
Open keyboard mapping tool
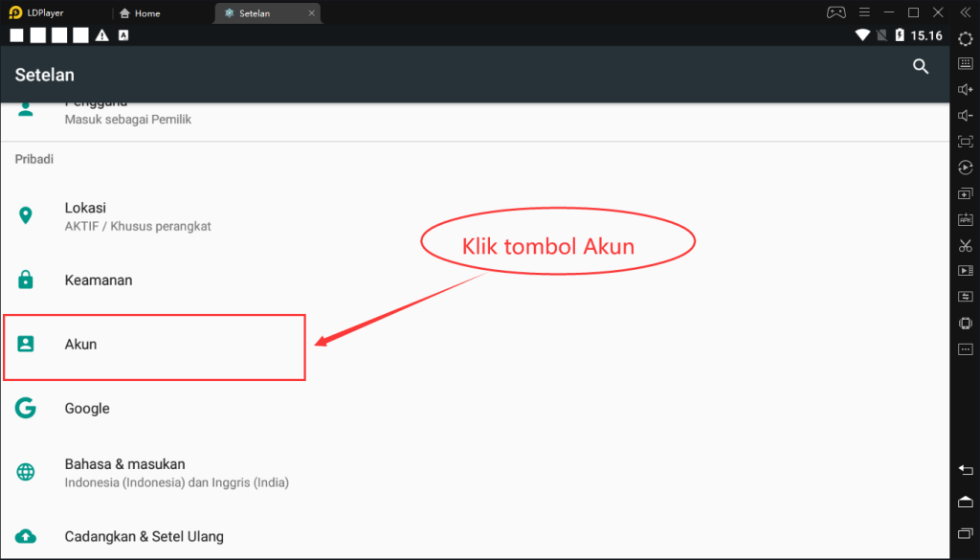966,63
